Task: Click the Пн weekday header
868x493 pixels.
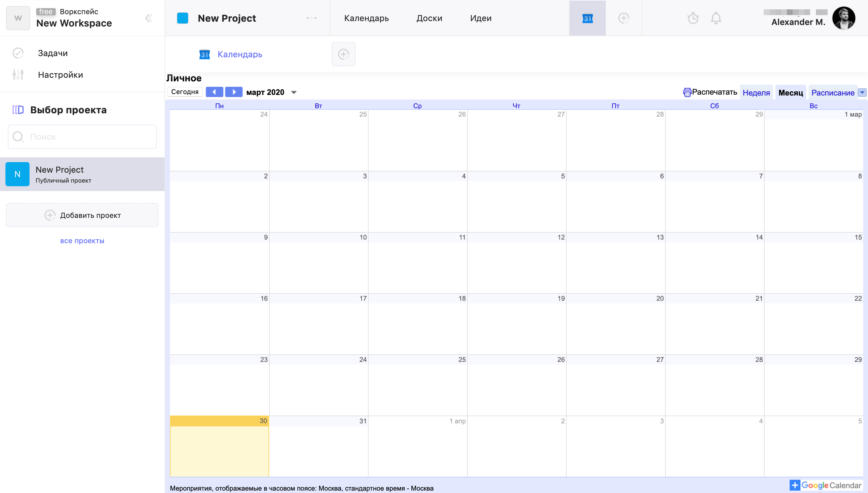Action: coord(219,106)
